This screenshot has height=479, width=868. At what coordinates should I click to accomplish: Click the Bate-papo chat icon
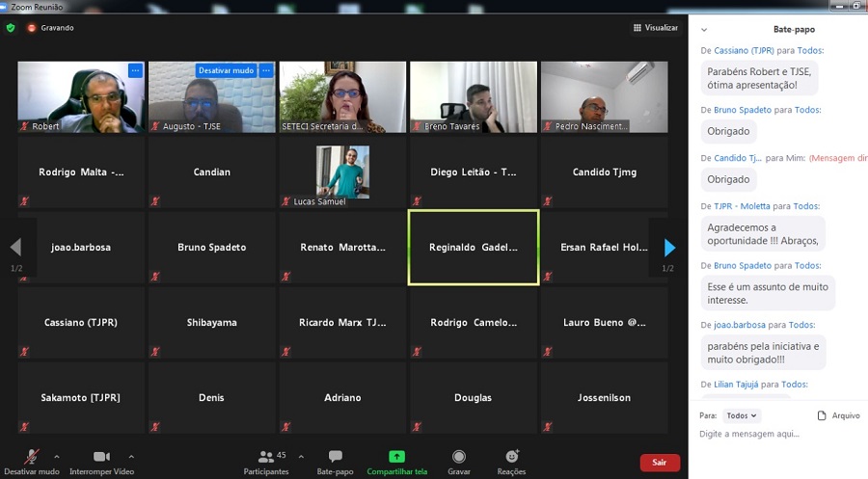coord(335,457)
